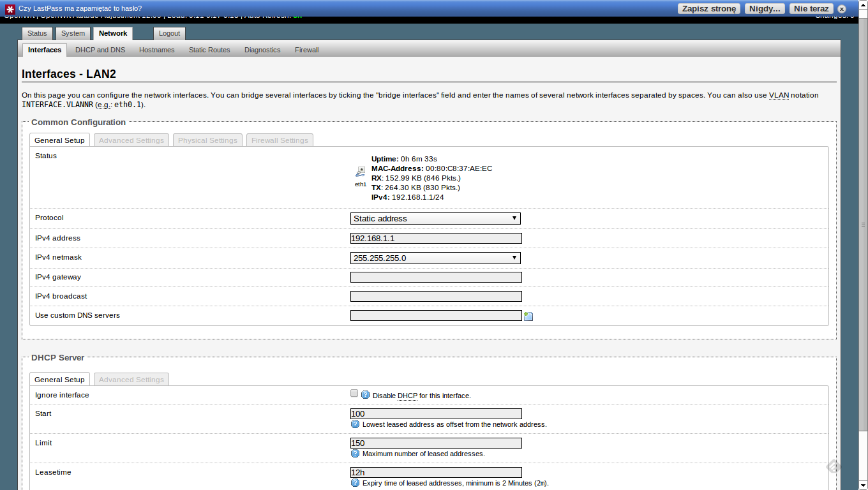Image resolution: width=868 pixels, height=490 pixels.
Task: Open the Status main tab
Action: pyautogui.click(x=37, y=33)
